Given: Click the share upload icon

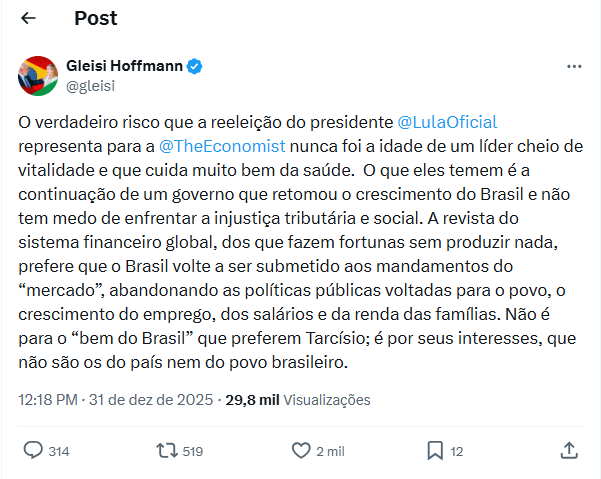Looking at the screenshot, I should (569, 451).
